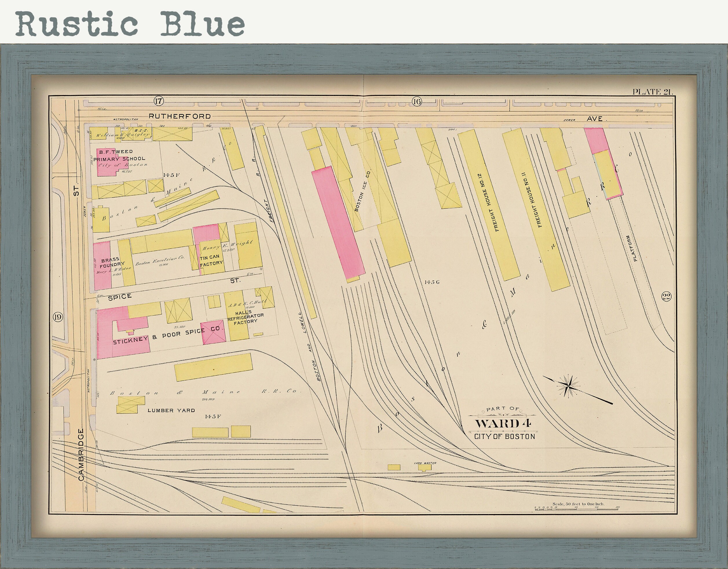The image size is (728, 569).
Task: Click 'PART OF' above Ward 4
Action: click(x=502, y=408)
